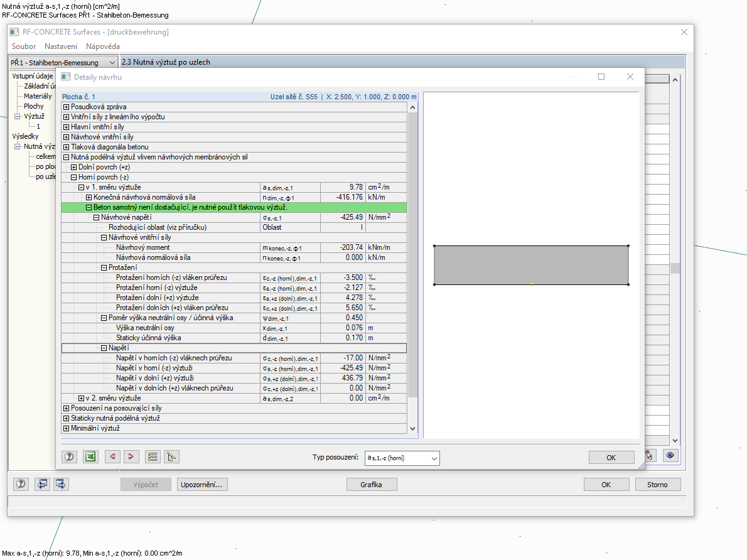747x560 pixels.
Task: Collapse the Horní povrch (-z) row
Action: click(74, 177)
